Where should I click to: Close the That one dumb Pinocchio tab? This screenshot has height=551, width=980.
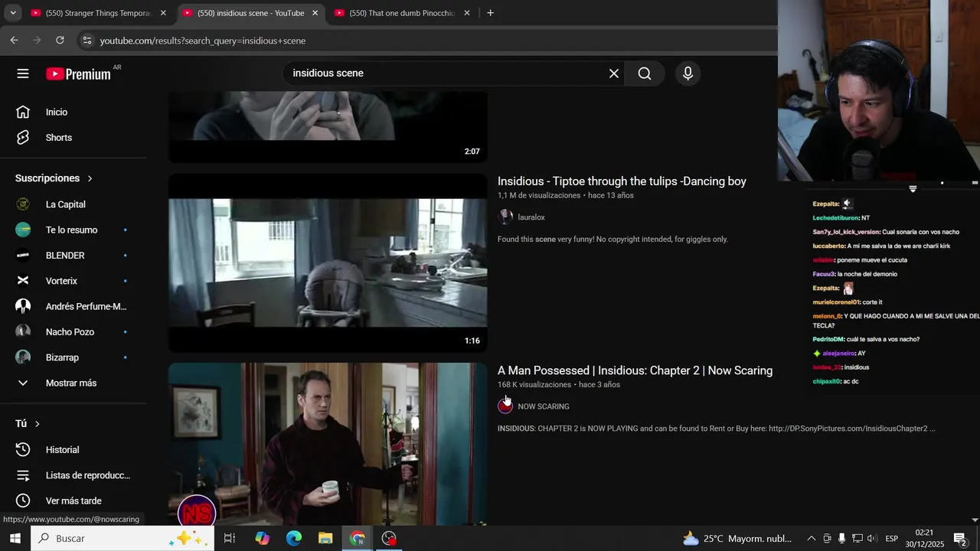(467, 13)
